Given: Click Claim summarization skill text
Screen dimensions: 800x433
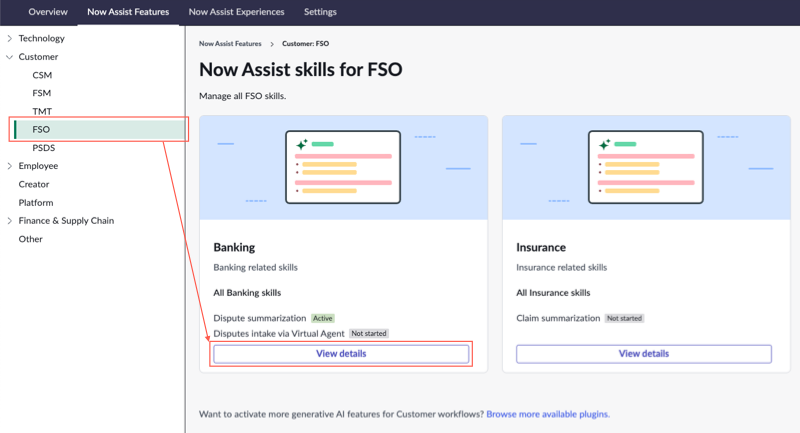Looking at the screenshot, I should 558,318.
